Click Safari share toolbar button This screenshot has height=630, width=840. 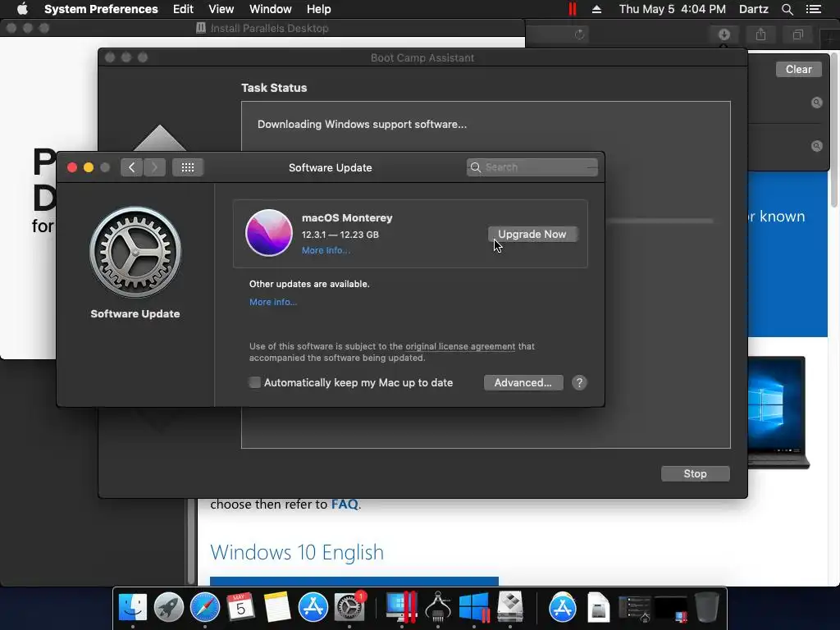[x=760, y=34]
